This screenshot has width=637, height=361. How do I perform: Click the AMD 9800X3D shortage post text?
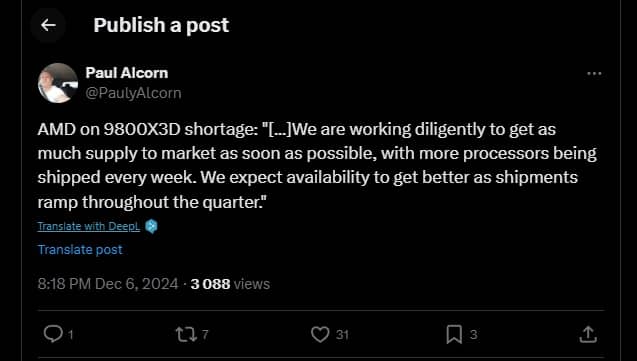coord(317,165)
